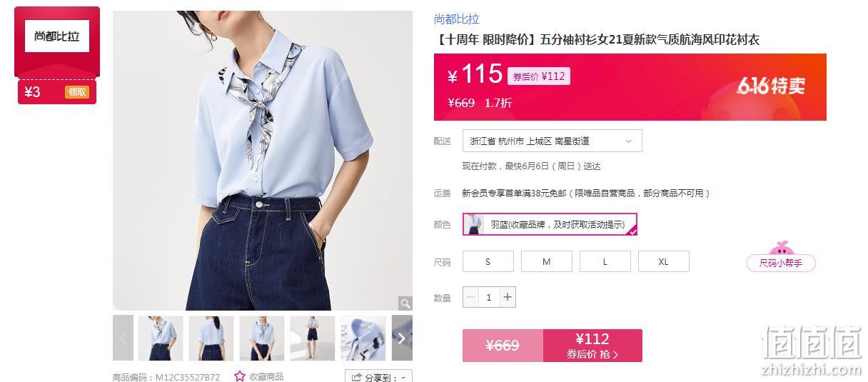The height and width of the screenshot is (382, 868).
Task: Open the 尚都比拉 brand link
Action: tap(457, 19)
